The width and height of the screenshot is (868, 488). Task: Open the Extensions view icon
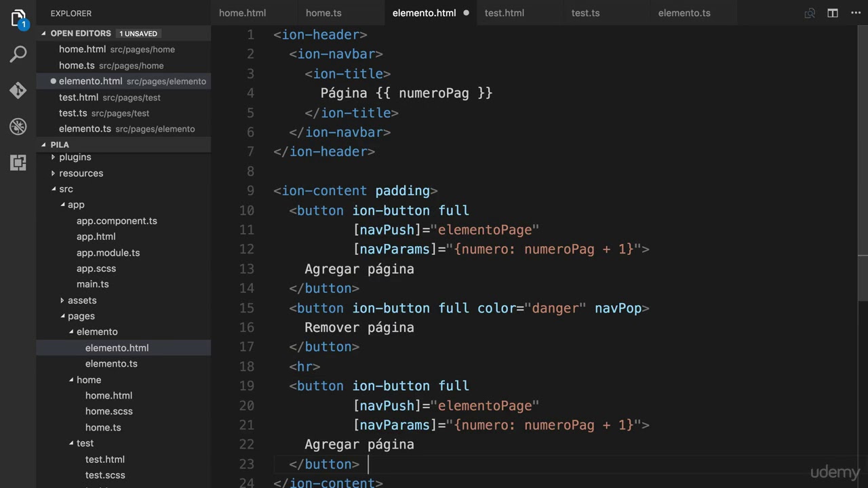pyautogui.click(x=18, y=162)
